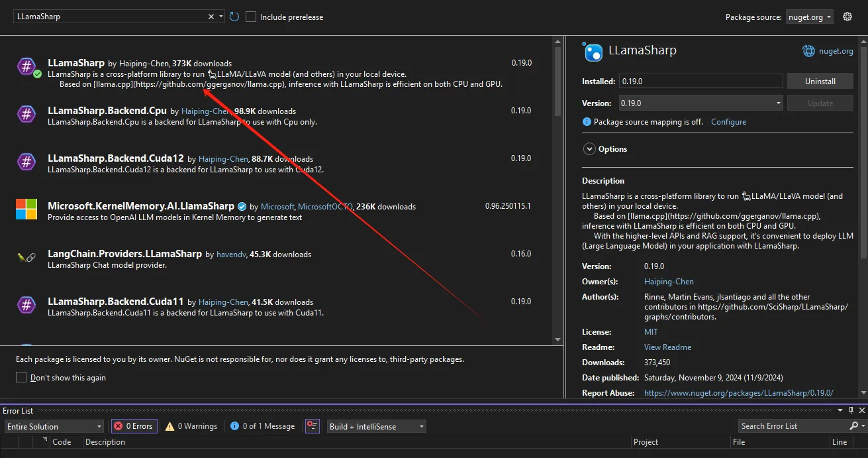
Task: Select the LLamaSharp.Backend.Cpu package icon
Action: (26, 114)
